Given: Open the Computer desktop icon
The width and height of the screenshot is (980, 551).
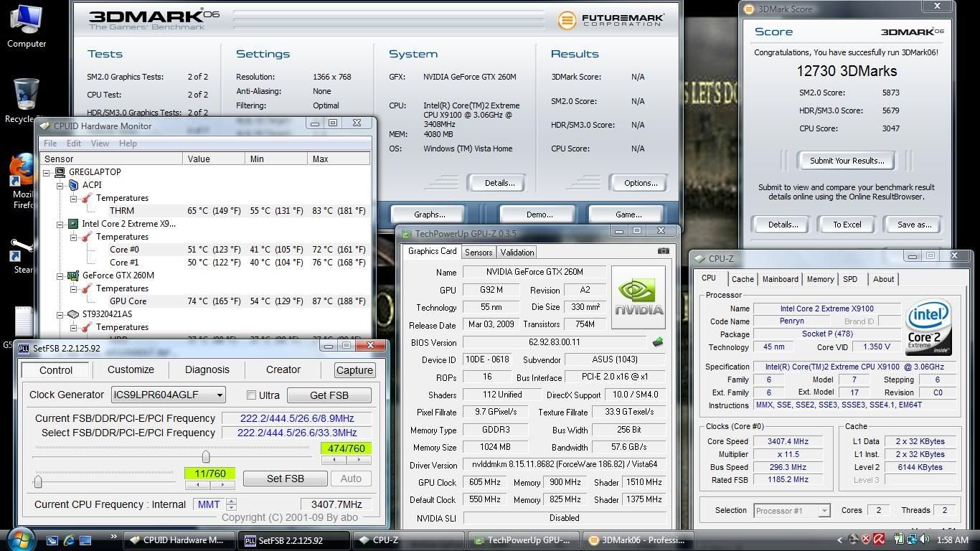Looking at the screenshot, I should [27, 25].
